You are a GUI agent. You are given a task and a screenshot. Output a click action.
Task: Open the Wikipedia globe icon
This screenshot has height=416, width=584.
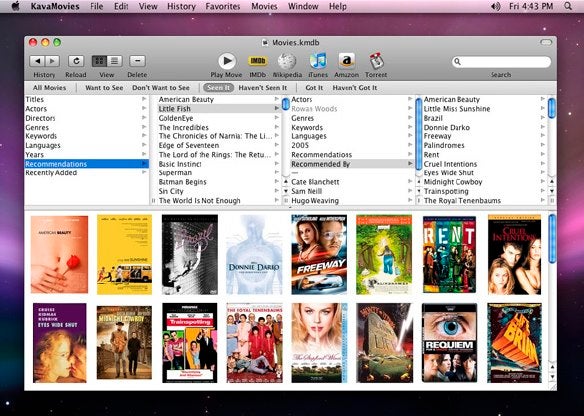pyautogui.click(x=287, y=61)
